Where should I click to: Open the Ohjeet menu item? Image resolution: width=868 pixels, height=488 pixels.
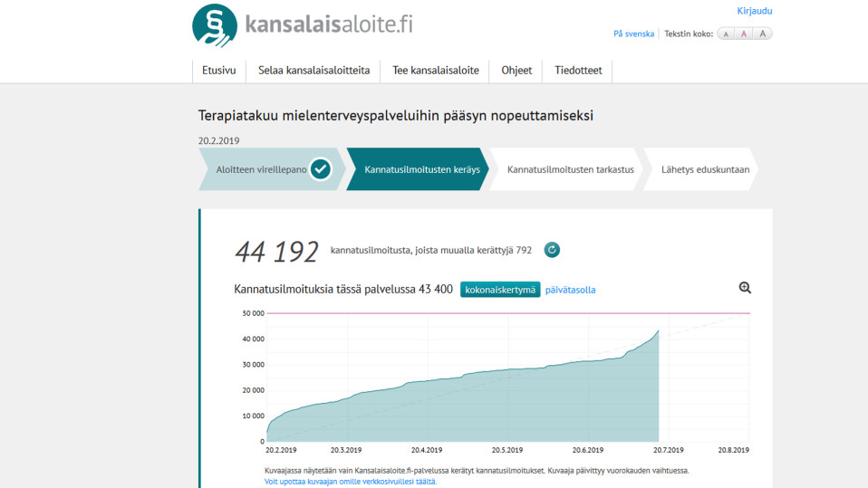coord(516,71)
